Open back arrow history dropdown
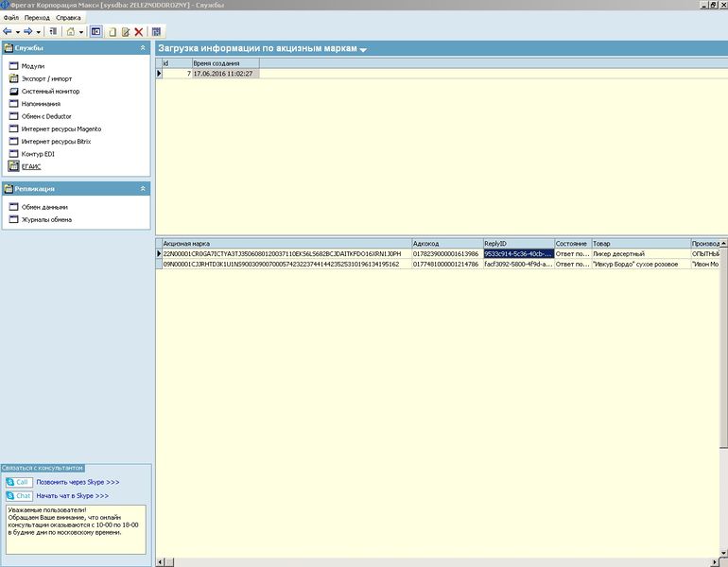 [x=18, y=32]
